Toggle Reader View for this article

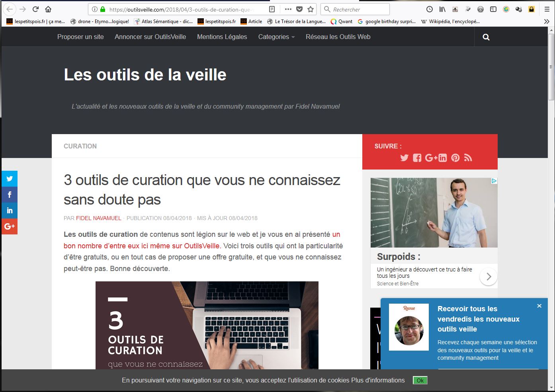click(x=272, y=9)
